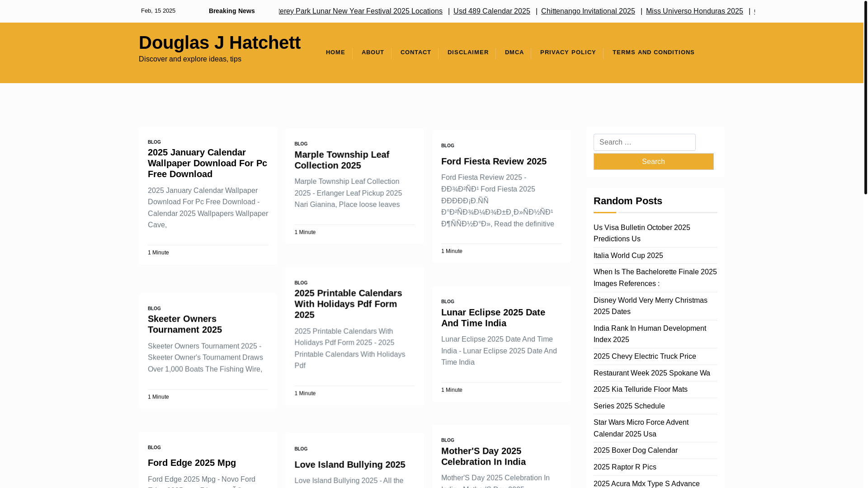Click the Random Posts heading

[x=627, y=201]
